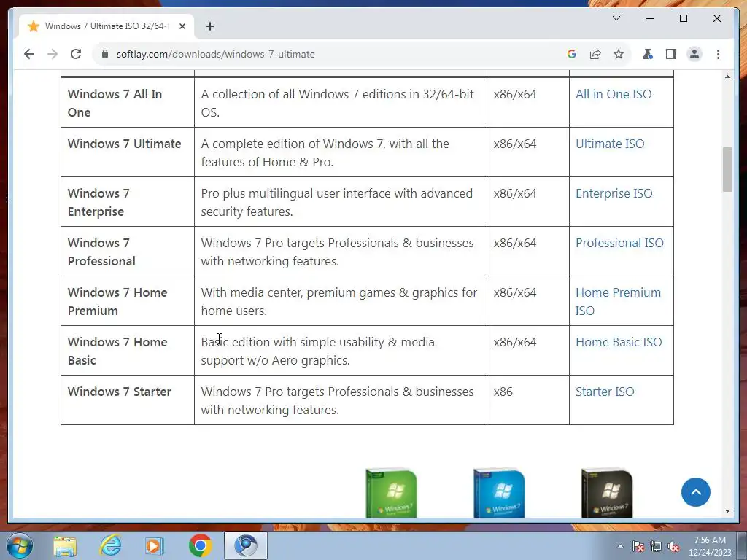Viewport: 747px width, 560px height.
Task: Open the Chrome profile avatar
Action: tap(694, 54)
